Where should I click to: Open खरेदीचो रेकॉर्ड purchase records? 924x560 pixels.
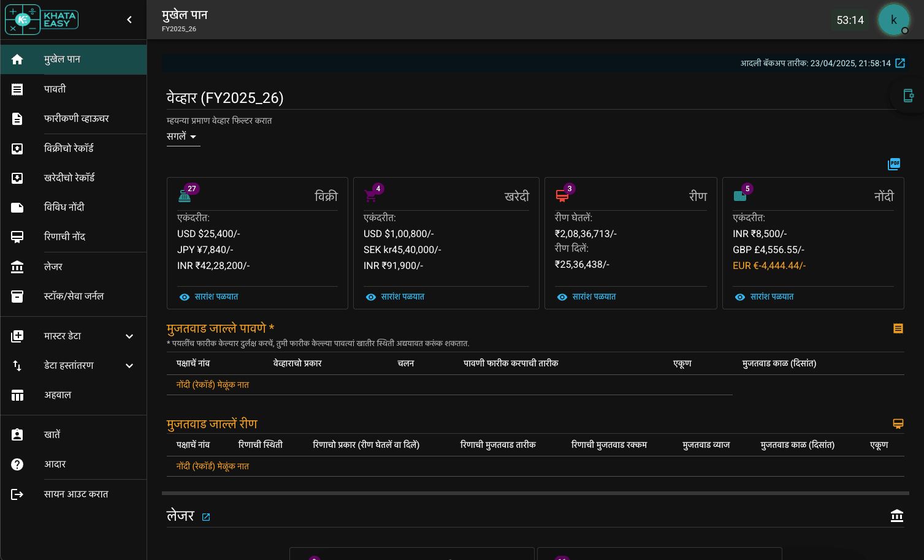coord(74,178)
